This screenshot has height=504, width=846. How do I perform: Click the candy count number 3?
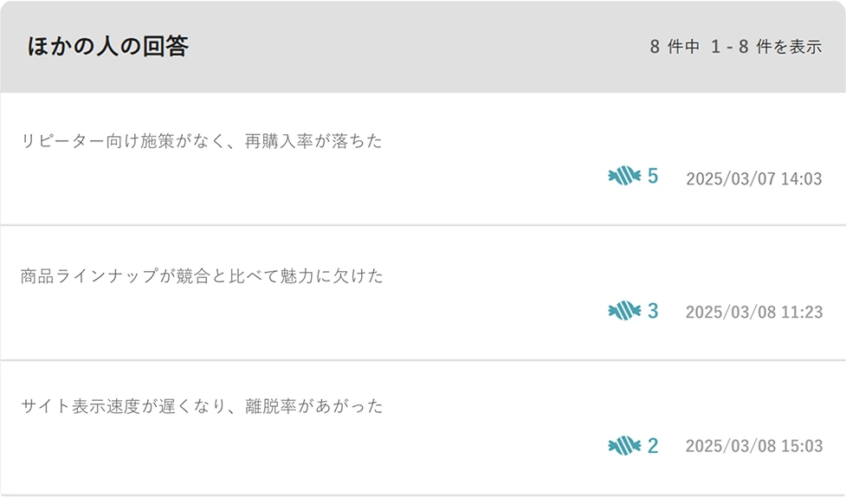[x=653, y=311]
